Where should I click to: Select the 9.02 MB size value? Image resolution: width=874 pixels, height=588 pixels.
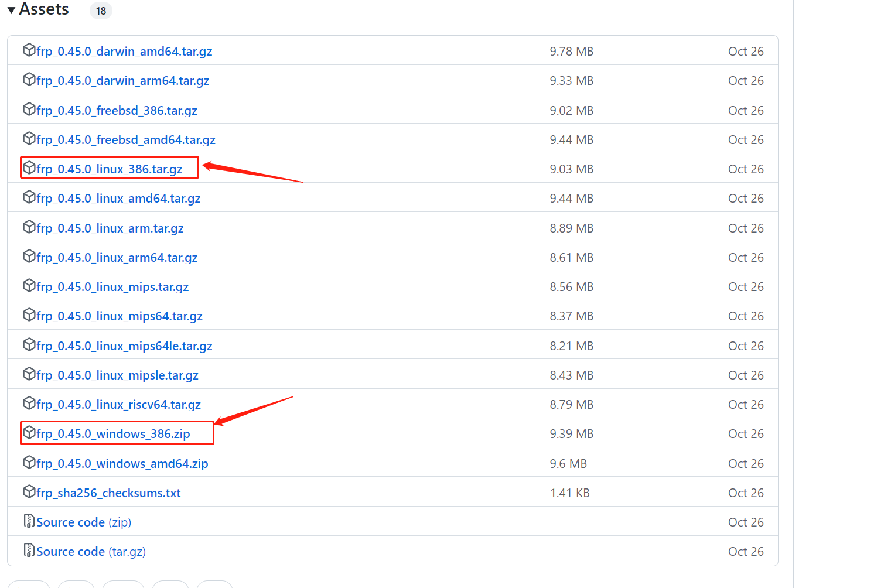point(571,111)
